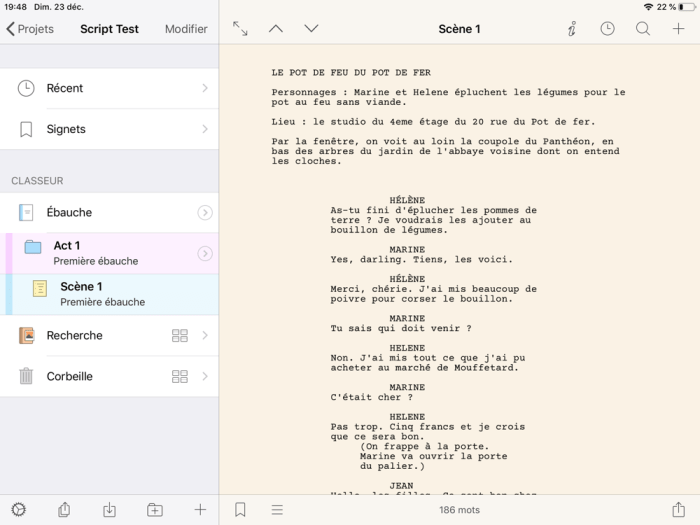Open formatting lines menu icon
The image size is (700, 525).
(277, 509)
